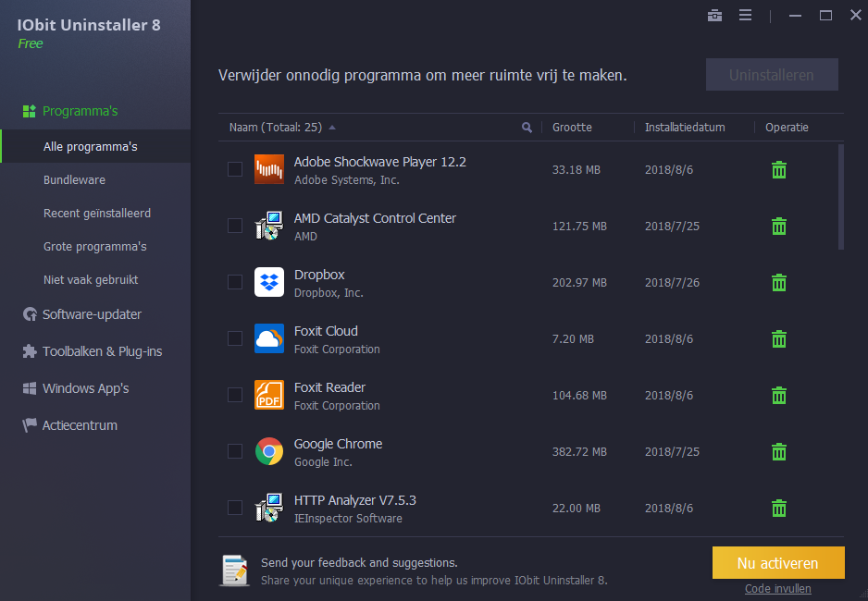Tick the HTTP Analyzer V7.5.3 checkbox

[235, 508]
